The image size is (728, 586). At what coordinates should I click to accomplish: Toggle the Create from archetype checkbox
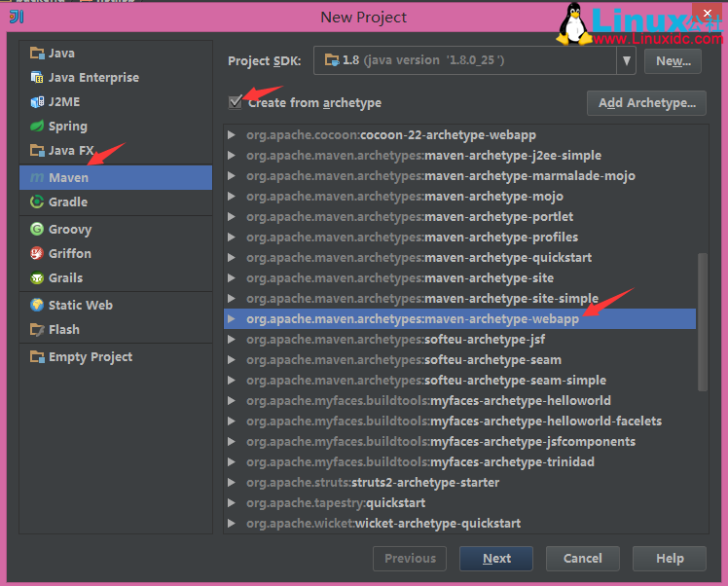(x=236, y=102)
